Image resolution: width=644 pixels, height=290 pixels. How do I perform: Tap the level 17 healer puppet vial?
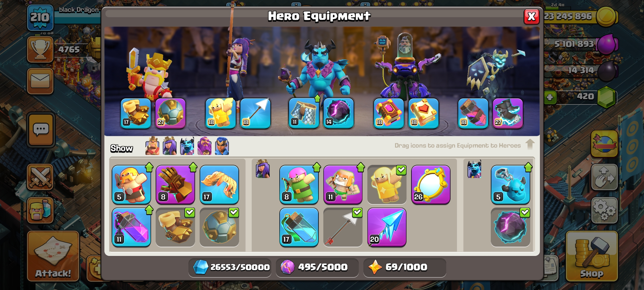(299, 227)
